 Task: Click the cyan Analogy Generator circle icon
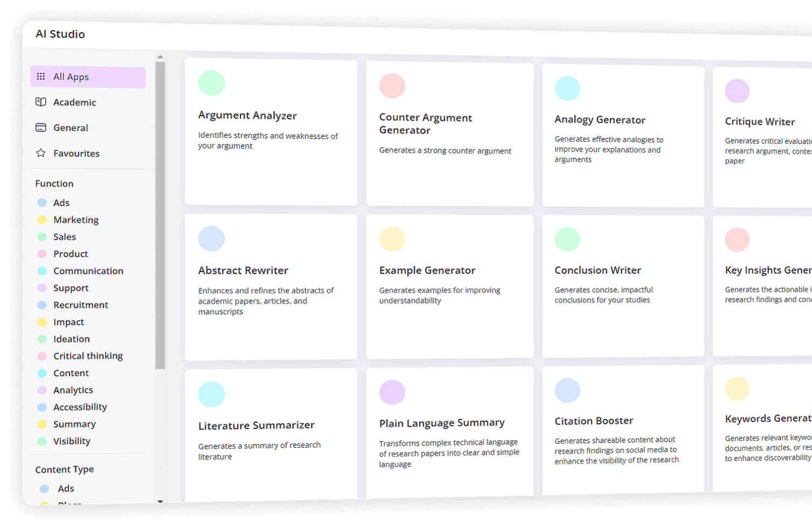567,88
